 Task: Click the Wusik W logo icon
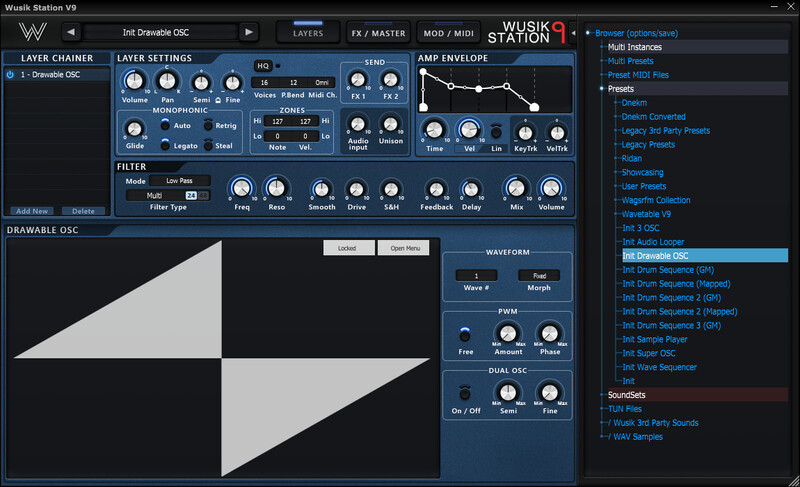pyautogui.click(x=33, y=32)
